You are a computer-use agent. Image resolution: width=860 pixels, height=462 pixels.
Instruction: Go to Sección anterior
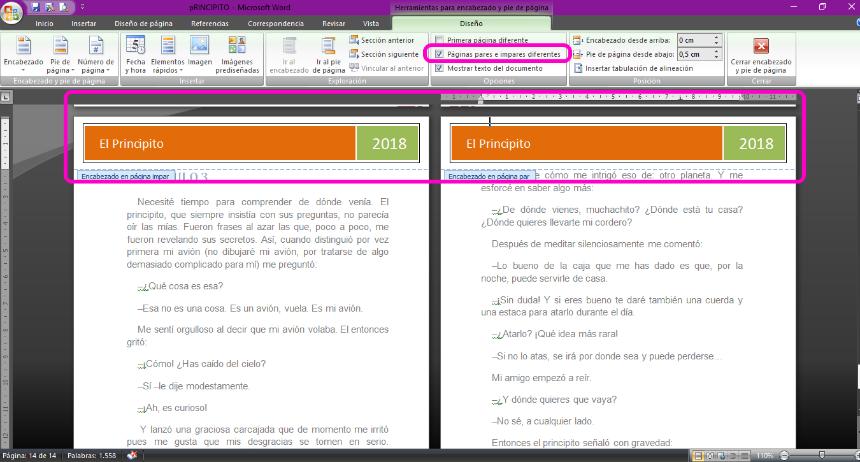(382, 40)
